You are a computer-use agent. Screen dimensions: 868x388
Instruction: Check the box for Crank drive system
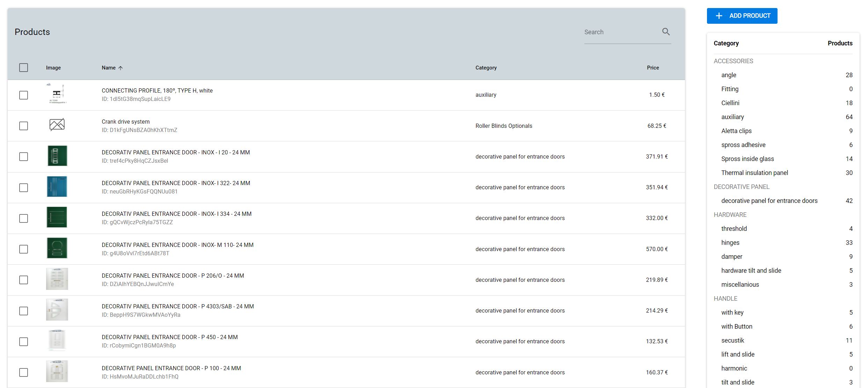pyautogui.click(x=23, y=126)
